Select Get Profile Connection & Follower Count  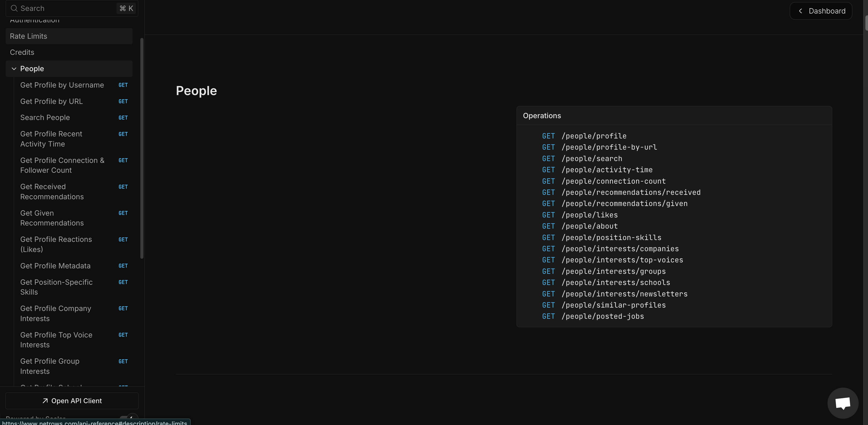pyautogui.click(x=62, y=165)
